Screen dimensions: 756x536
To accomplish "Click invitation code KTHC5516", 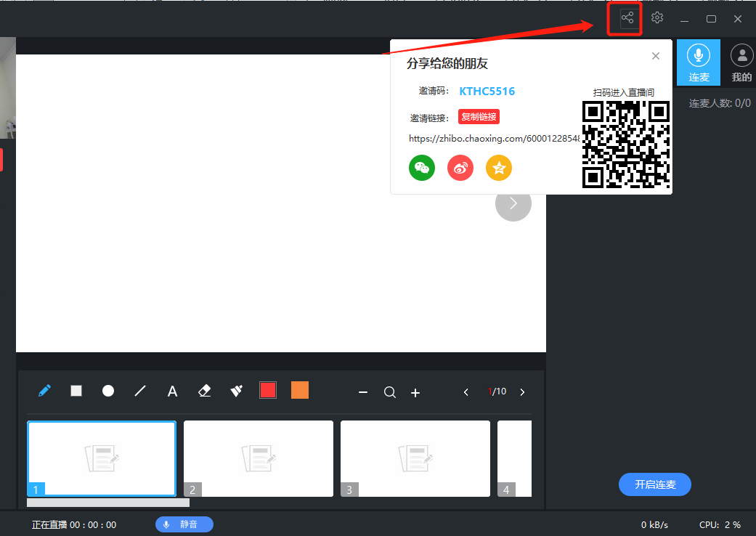I will click(x=487, y=91).
